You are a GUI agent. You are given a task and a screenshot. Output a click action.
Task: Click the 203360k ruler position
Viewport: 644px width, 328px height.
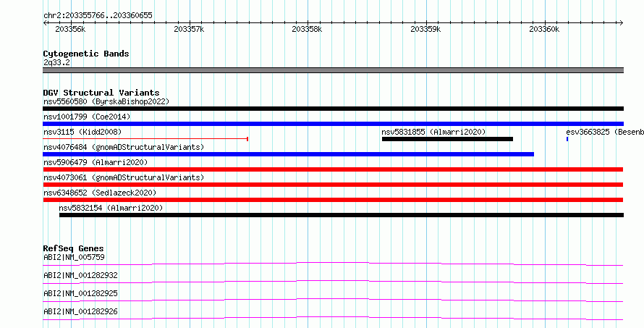tap(544, 29)
